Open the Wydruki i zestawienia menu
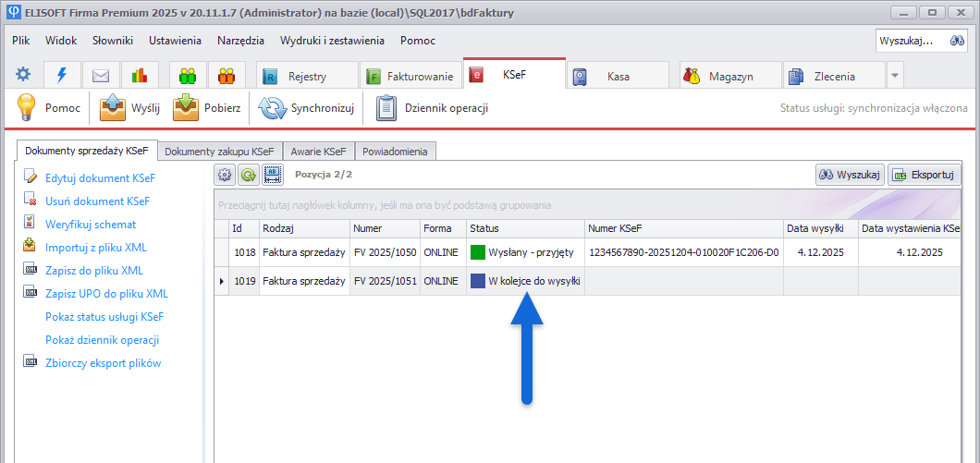The image size is (980, 463). pos(332,41)
